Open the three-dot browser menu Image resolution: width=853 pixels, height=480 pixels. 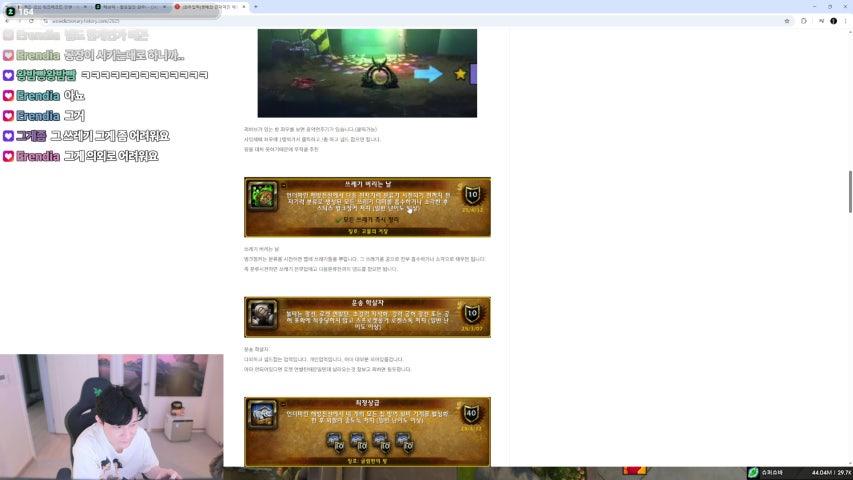tap(845, 21)
